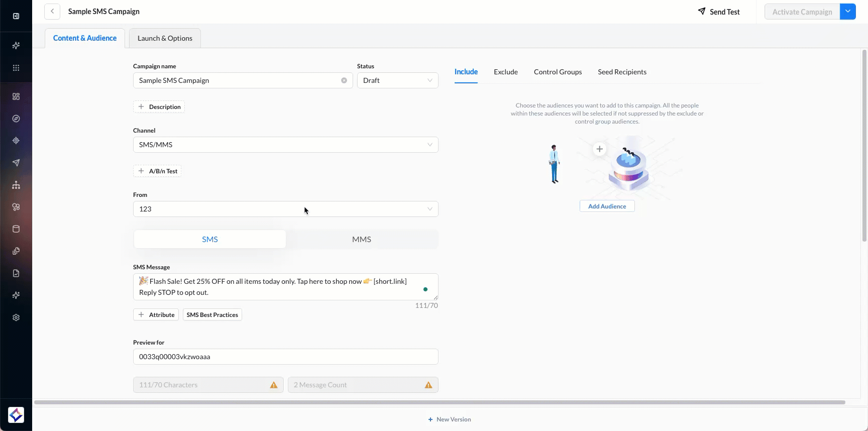This screenshot has width=868, height=431.
Task: Open the dashboard icon in sidebar
Action: point(16,96)
